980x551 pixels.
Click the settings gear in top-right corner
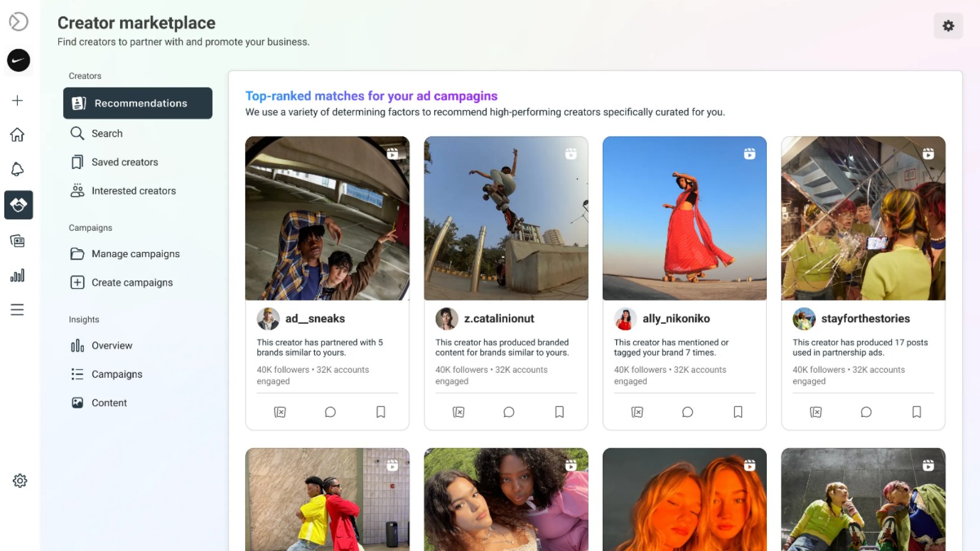coord(948,26)
